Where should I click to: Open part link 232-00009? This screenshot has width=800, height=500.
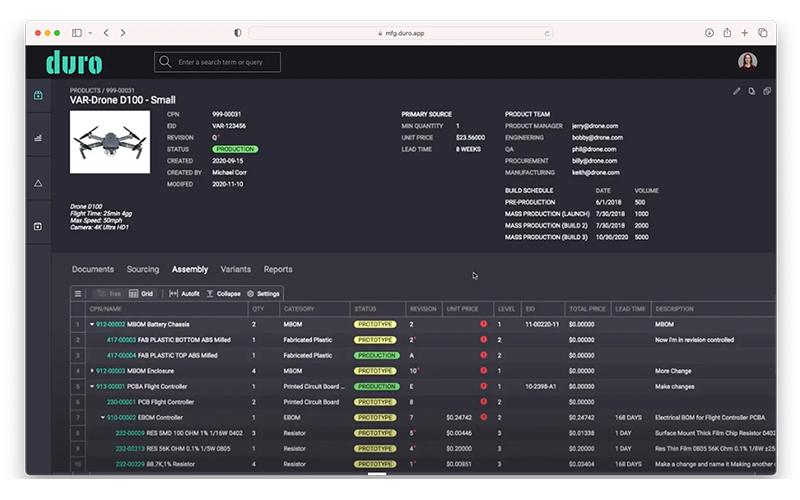(x=130, y=433)
